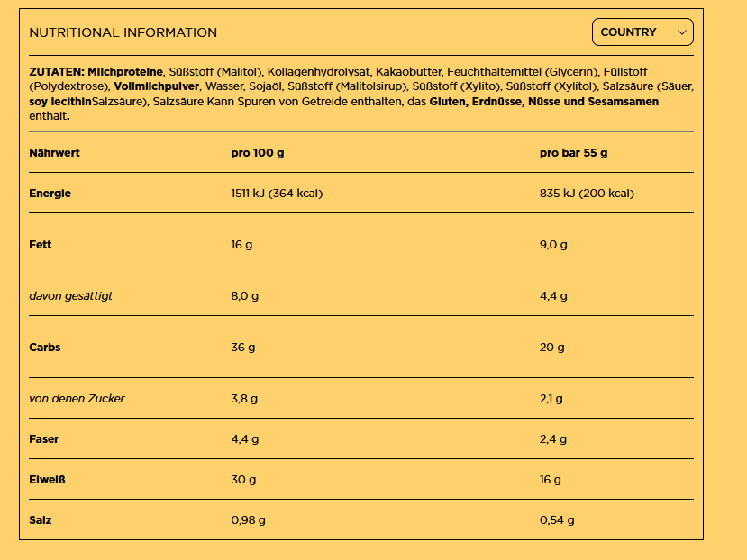Image resolution: width=747 pixels, height=560 pixels.
Task: Click the bold ZUTATEN label
Action: pyautogui.click(x=57, y=71)
